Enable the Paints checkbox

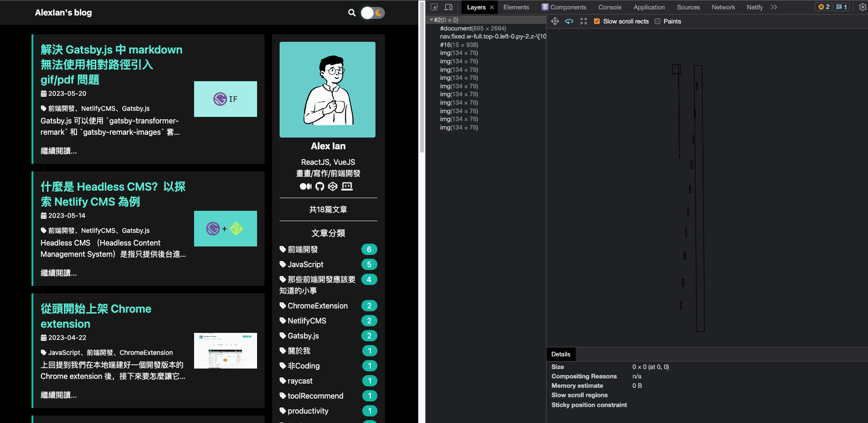[x=657, y=21]
